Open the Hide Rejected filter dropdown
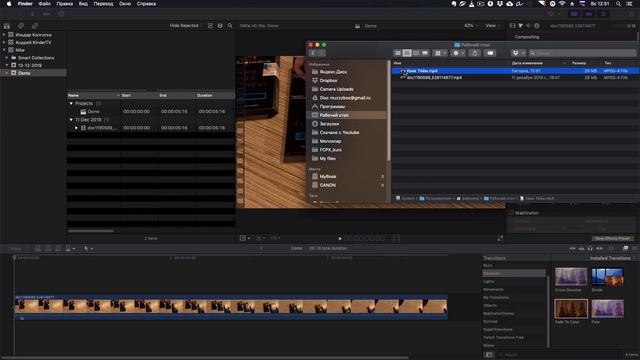640x360 pixels. (x=186, y=26)
